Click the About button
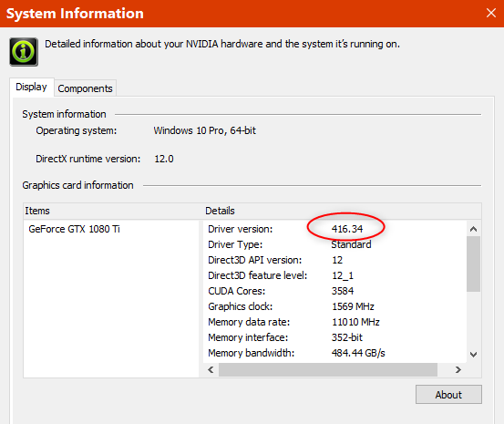504x424 pixels. tap(448, 395)
